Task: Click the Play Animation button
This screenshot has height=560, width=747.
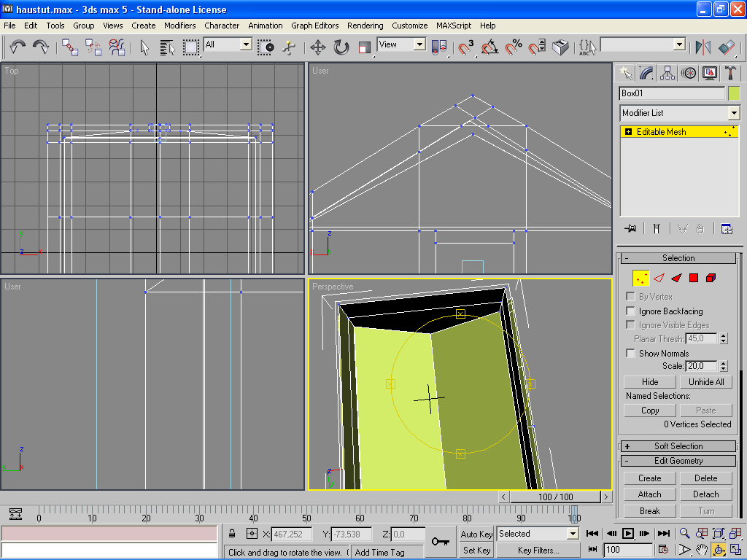Action: (x=628, y=534)
